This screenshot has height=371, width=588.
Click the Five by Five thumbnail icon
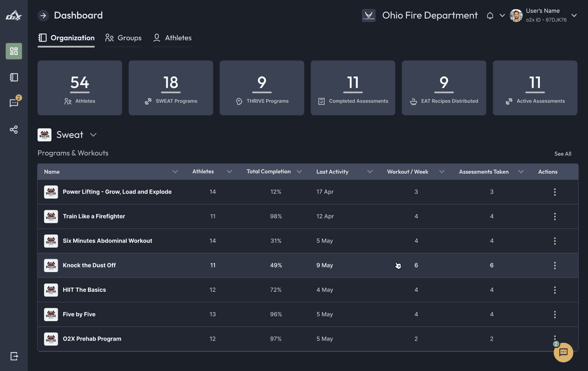pos(51,314)
